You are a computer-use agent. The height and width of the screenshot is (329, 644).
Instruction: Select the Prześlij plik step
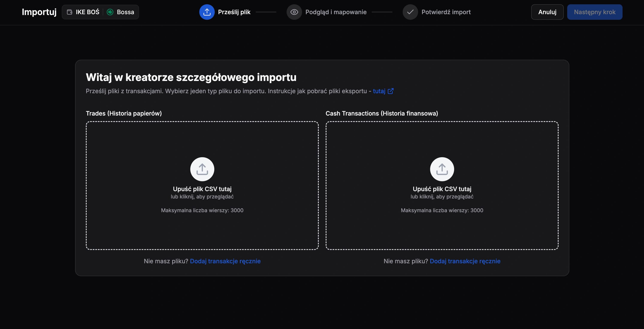tap(234, 12)
